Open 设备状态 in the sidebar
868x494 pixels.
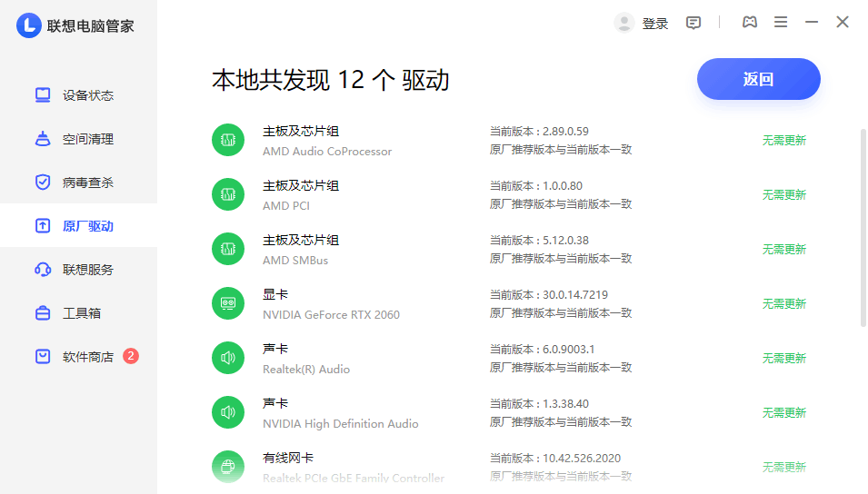click(78, 95)
